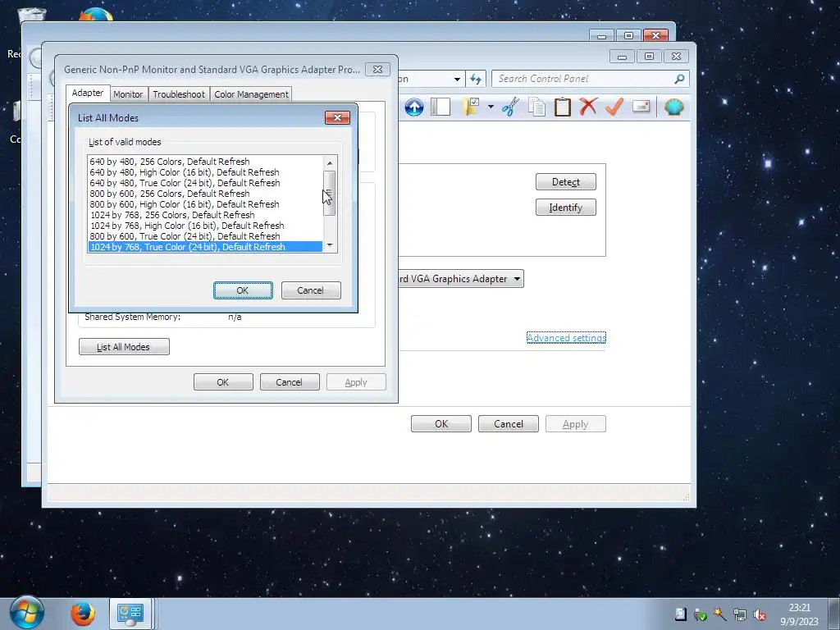Launch Firefox from the taskbar

[83, 614]
